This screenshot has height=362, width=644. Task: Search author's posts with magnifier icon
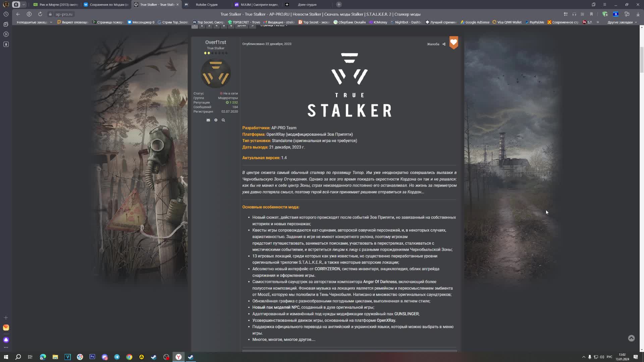(x=223, y=120)
